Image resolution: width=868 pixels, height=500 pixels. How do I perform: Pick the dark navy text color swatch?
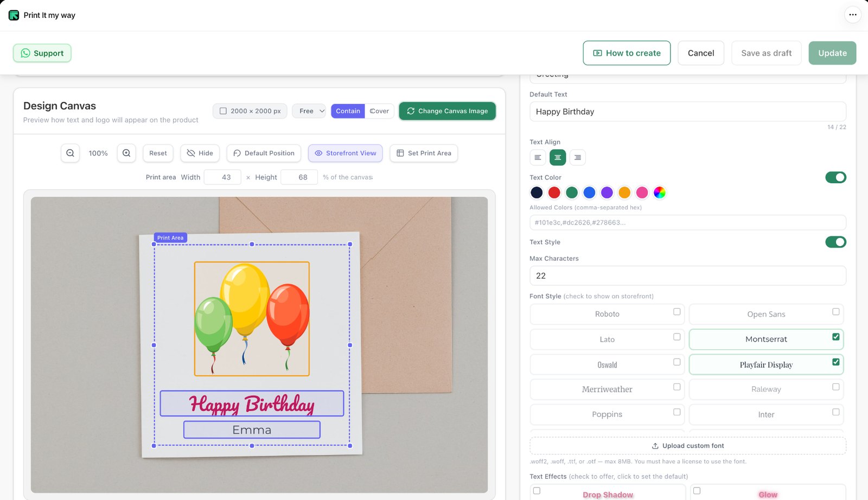pyautogui.click(x=537, y=193)
